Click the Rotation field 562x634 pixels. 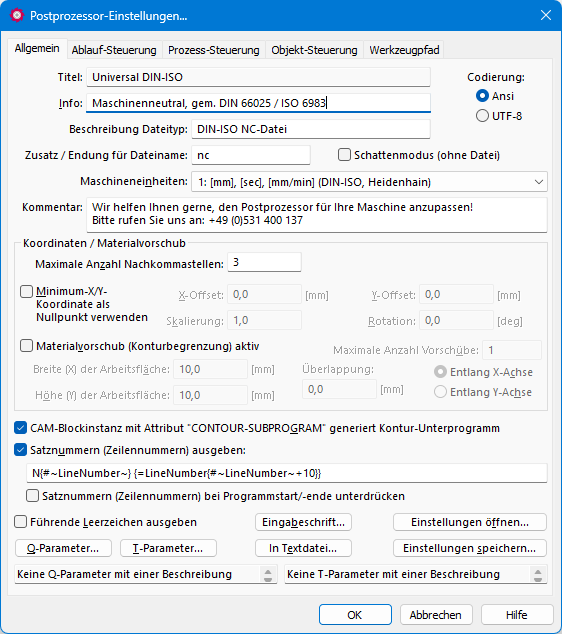click(x=456, y=321)
